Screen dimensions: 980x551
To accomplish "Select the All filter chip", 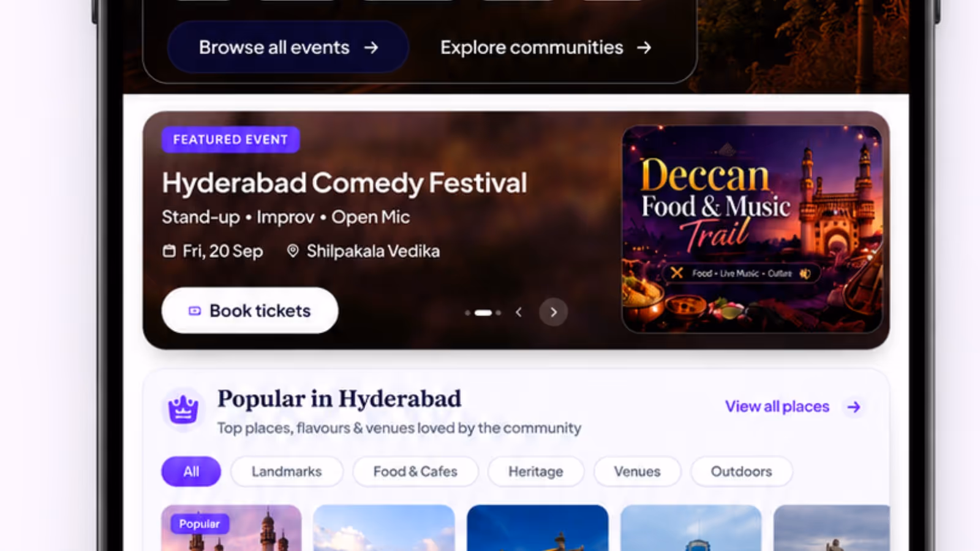I will coord(191,471).
